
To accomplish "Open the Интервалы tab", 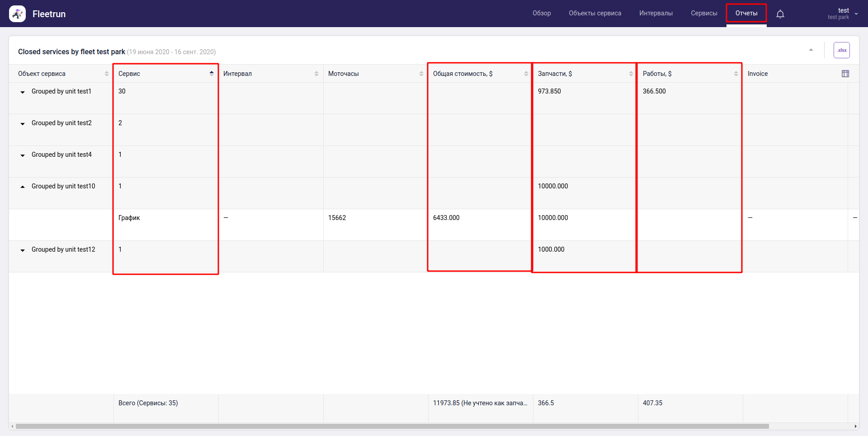I will coord(656,13).
